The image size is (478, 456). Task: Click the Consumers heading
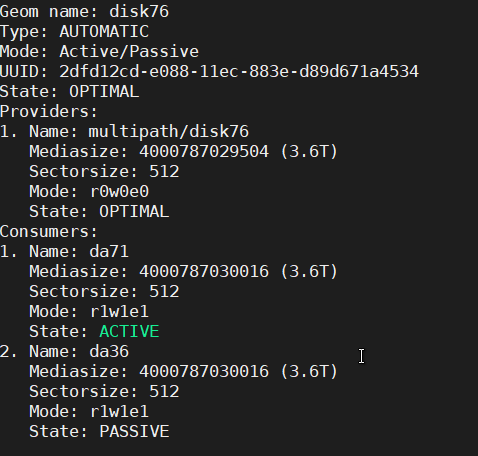coord(49,232)
